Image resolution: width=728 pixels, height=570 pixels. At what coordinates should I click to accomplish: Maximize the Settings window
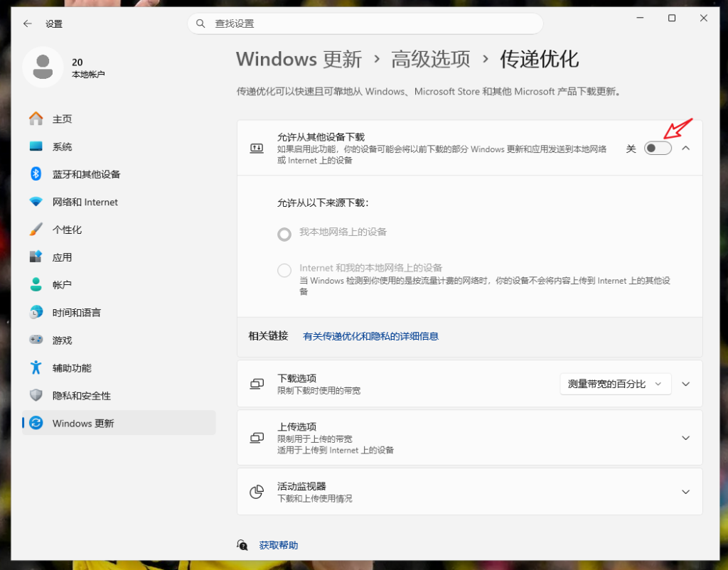click(x=671, y=18)
